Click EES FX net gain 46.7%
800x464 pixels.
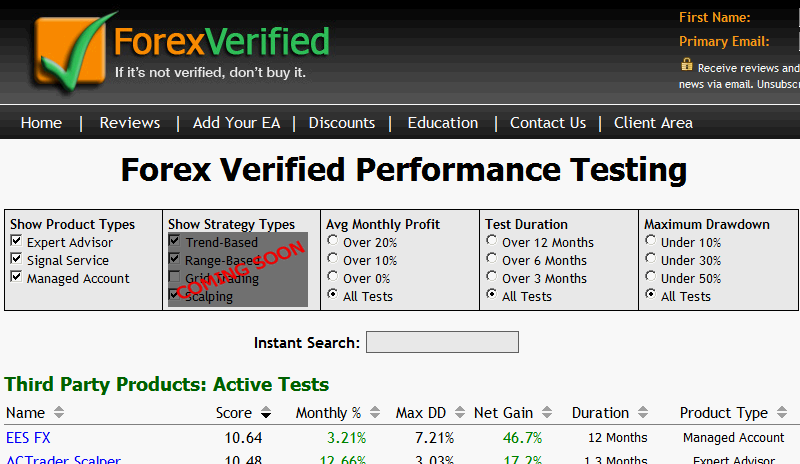[522, 438]
